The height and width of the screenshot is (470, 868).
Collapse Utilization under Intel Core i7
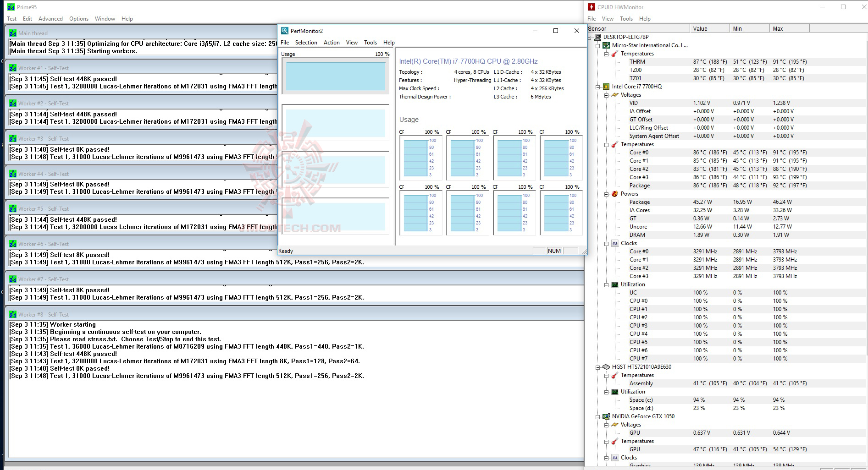[607, 284]
